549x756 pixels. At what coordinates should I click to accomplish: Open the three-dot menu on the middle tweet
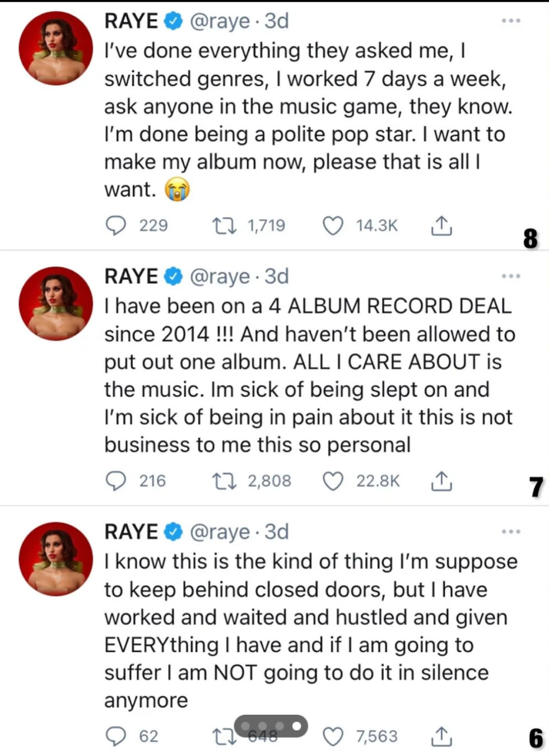[511, 276]
